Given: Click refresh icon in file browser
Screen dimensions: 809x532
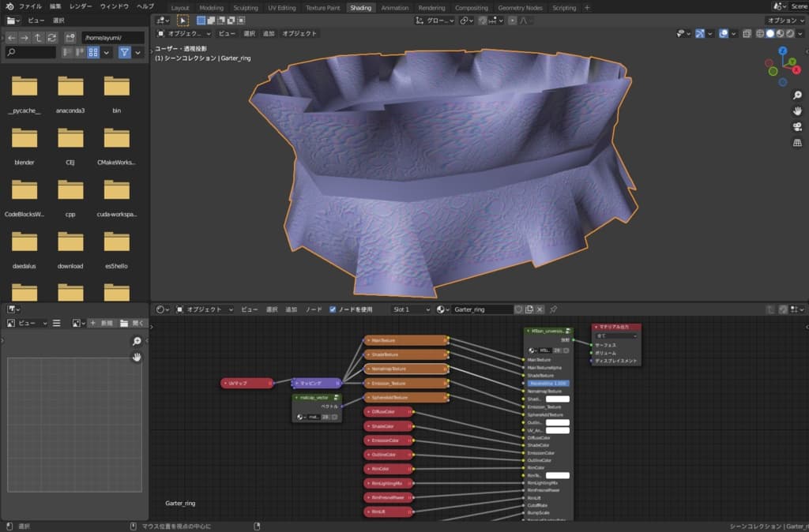Looking at the screenshot, I should pyautogui.click(x=52, y=38).
